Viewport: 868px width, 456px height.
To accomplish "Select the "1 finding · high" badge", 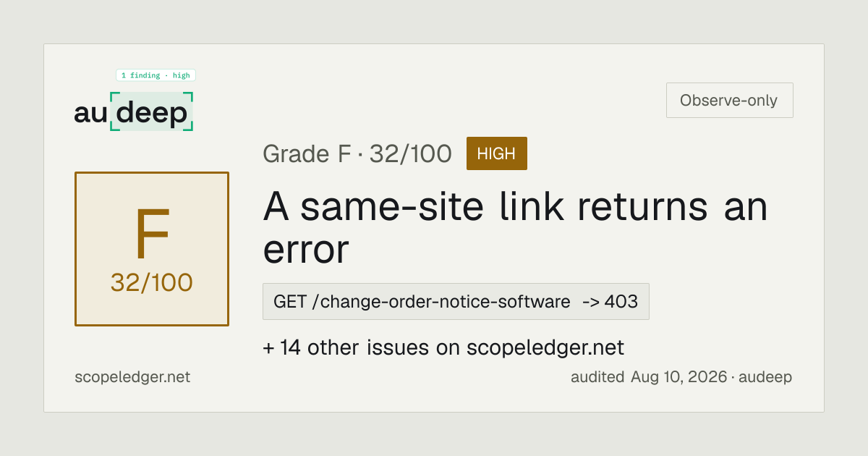I will (x=156, y=75).
